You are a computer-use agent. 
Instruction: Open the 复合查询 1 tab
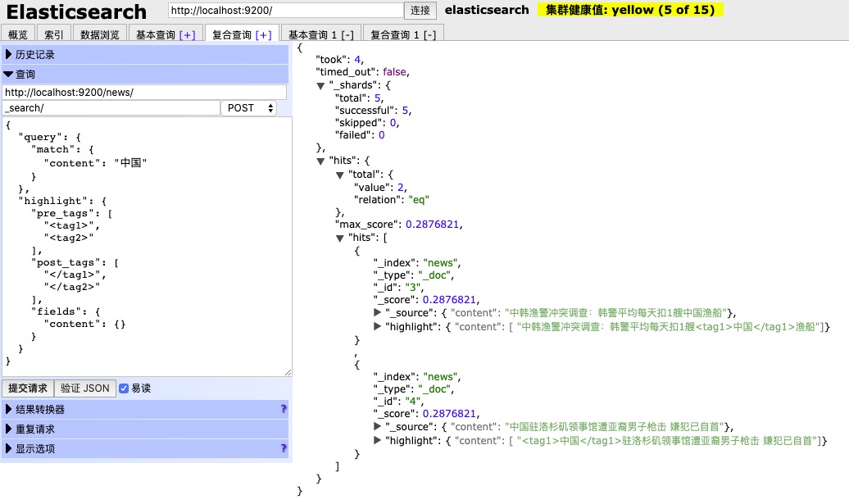pos(395,34)
